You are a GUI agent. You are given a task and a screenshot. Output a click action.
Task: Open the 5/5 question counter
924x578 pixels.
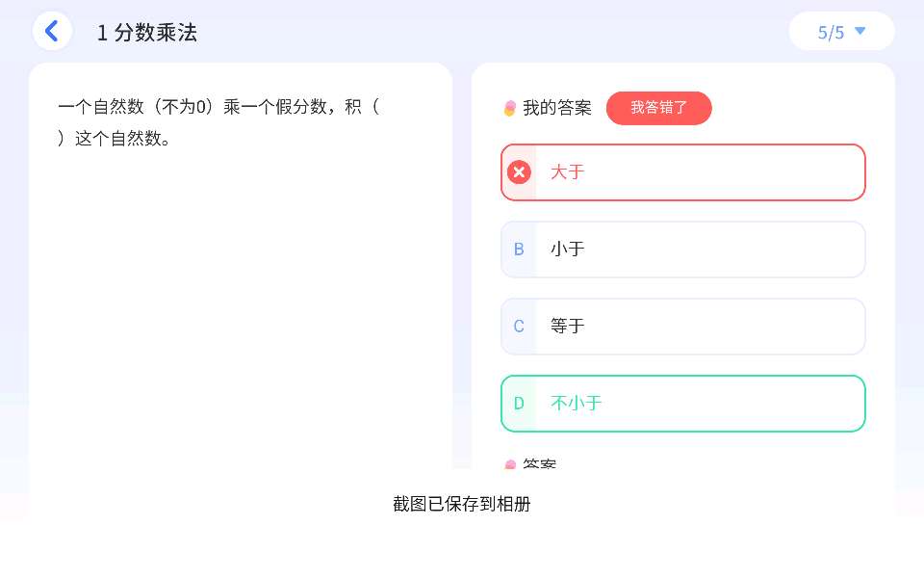tap(832, 32)
